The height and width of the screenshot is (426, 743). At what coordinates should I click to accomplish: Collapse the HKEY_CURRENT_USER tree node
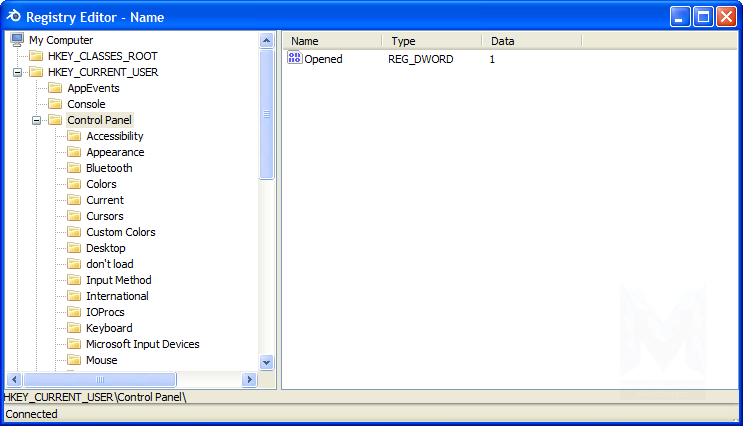(x=17, y=72)
